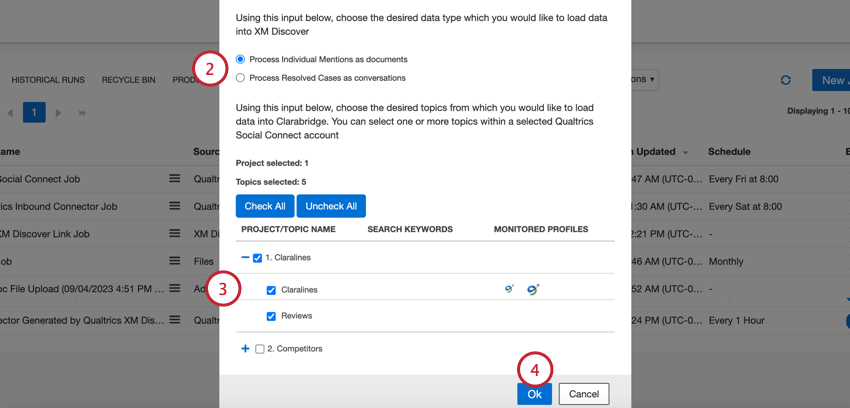
Task: Uncheck the 1. Claralines project checkbox
Action: pyautogui.click(x=257, y=258)
